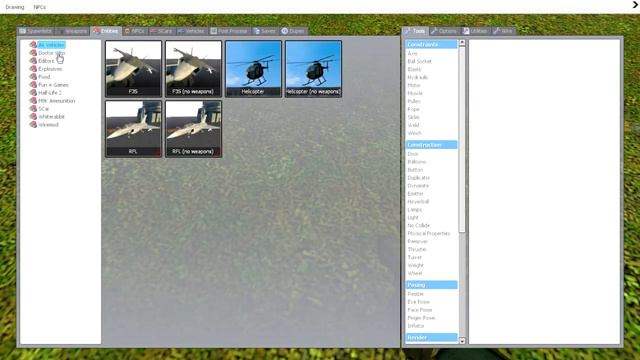
Task: Select the Wiremod category label
Action: 49,125
